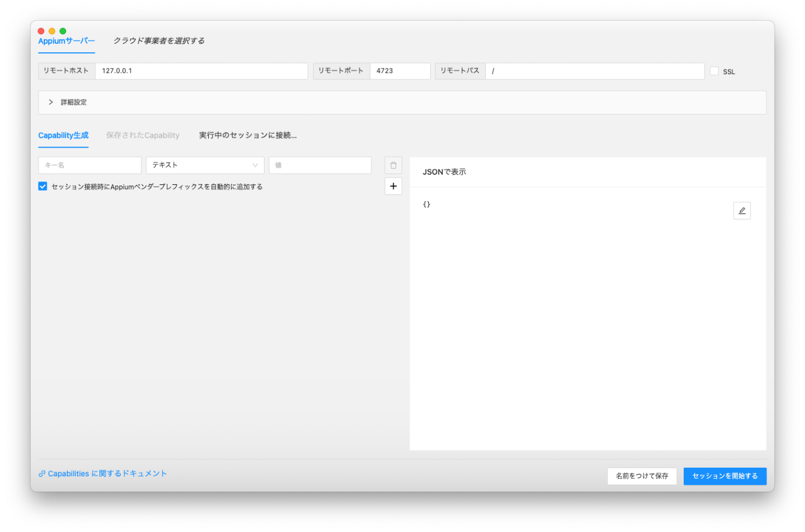Click the yellow minimize window button
The image size is (805, 532).
[x=52, y=31]
